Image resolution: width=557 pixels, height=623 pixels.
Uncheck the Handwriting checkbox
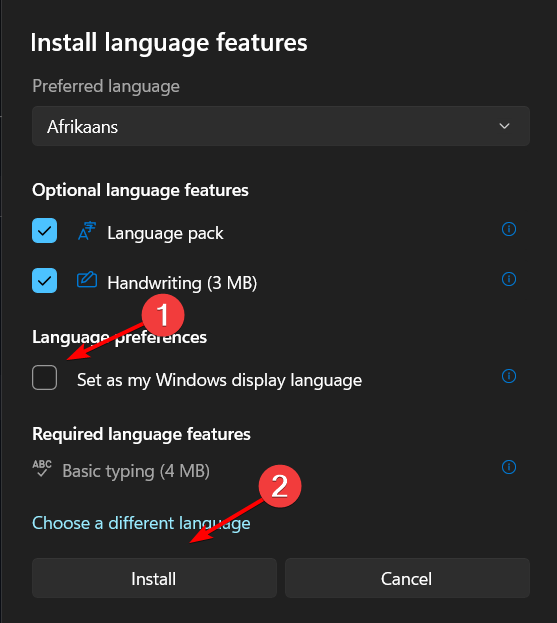click(x=44, y=281)
